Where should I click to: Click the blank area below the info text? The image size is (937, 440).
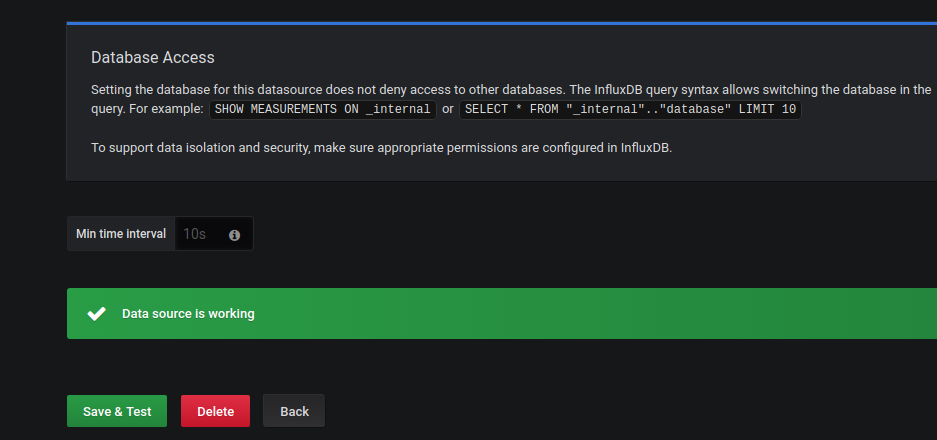click(x=500, y=168)
